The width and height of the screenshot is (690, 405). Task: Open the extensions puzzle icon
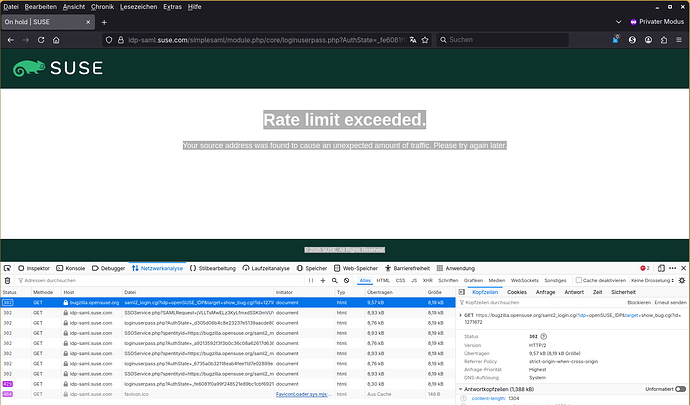point(664,40)
